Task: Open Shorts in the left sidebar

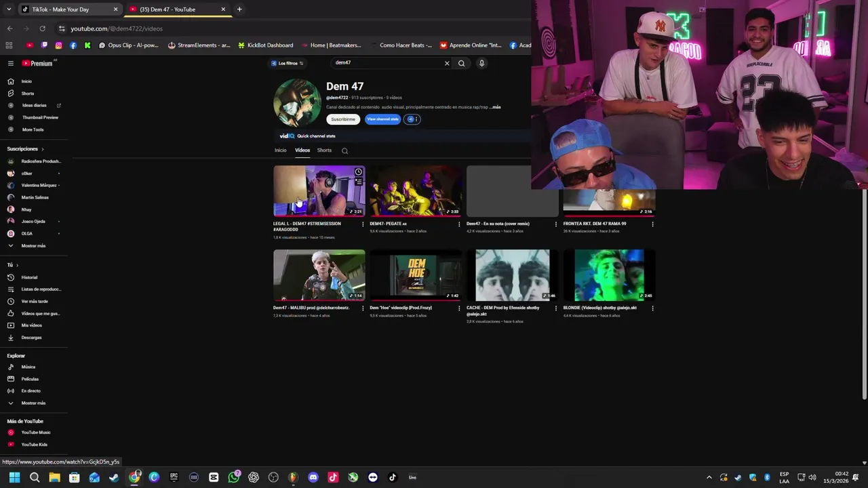Action: coord(27,94)
